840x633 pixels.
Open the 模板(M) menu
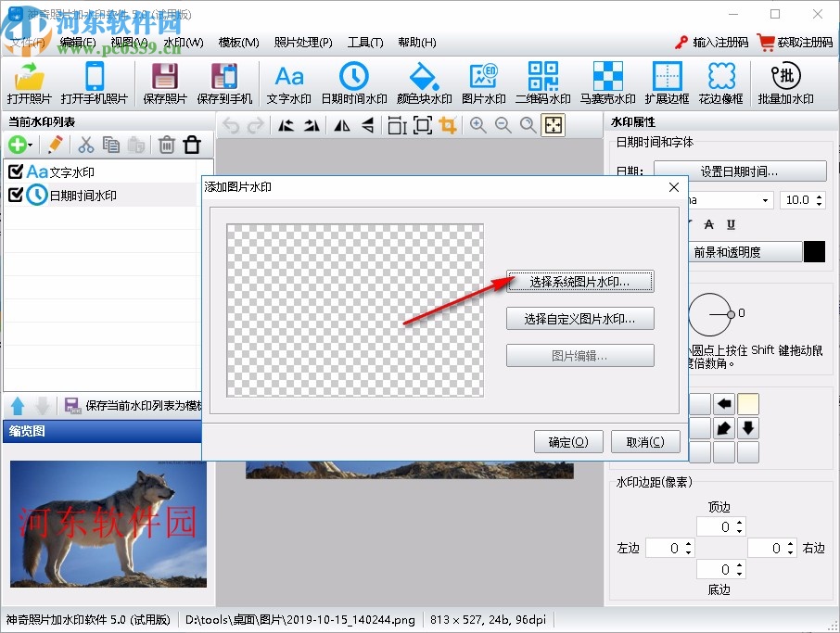(x=239, y=43)
